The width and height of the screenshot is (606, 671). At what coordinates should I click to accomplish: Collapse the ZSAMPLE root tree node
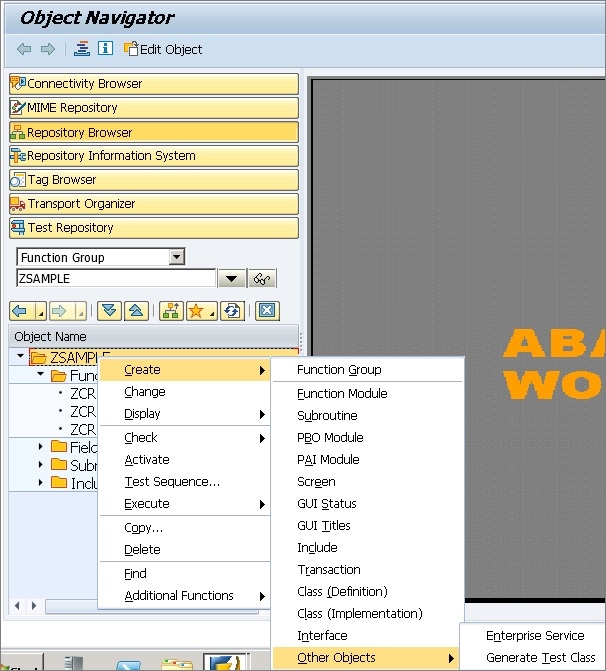point(21,357)
